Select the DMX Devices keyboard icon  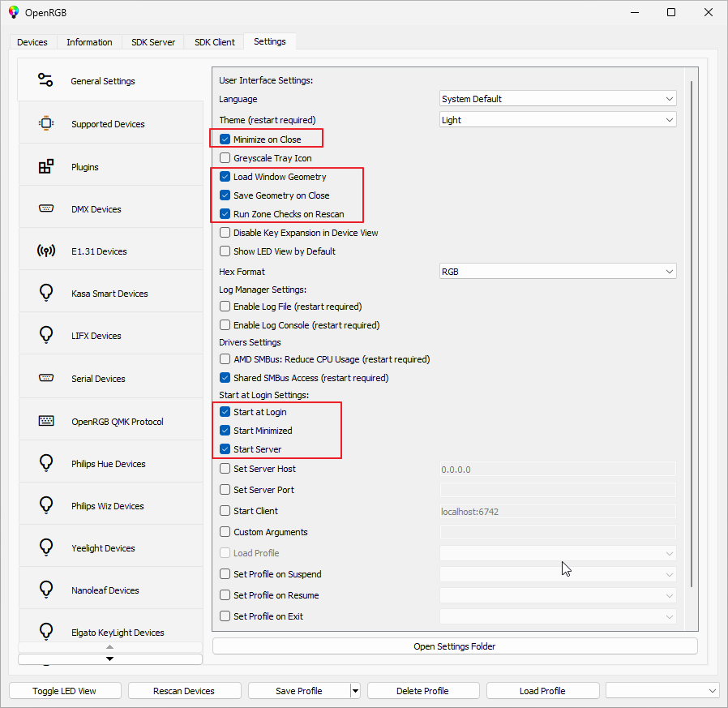coord(45,208)
